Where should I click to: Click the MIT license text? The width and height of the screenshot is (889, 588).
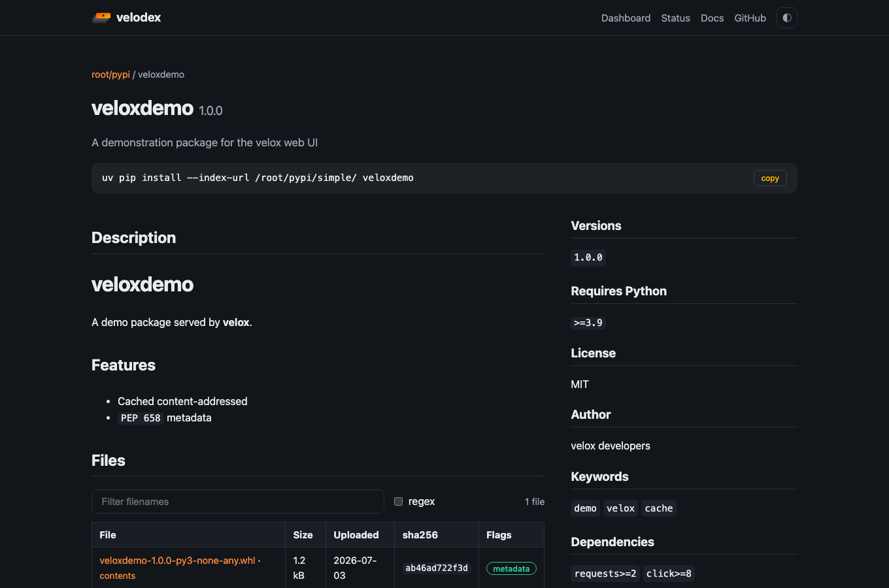(580, 384)
